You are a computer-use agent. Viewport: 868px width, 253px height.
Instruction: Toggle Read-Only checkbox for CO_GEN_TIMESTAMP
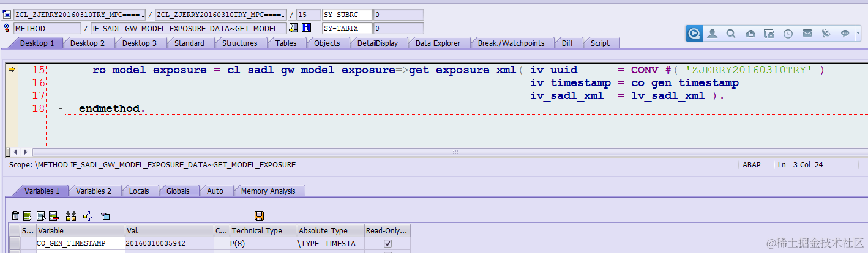(387, 243)
